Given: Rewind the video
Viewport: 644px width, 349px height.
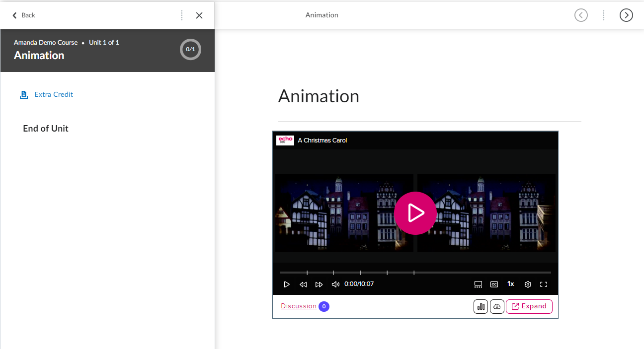Looking at the screenshot, I should [303, 284].
